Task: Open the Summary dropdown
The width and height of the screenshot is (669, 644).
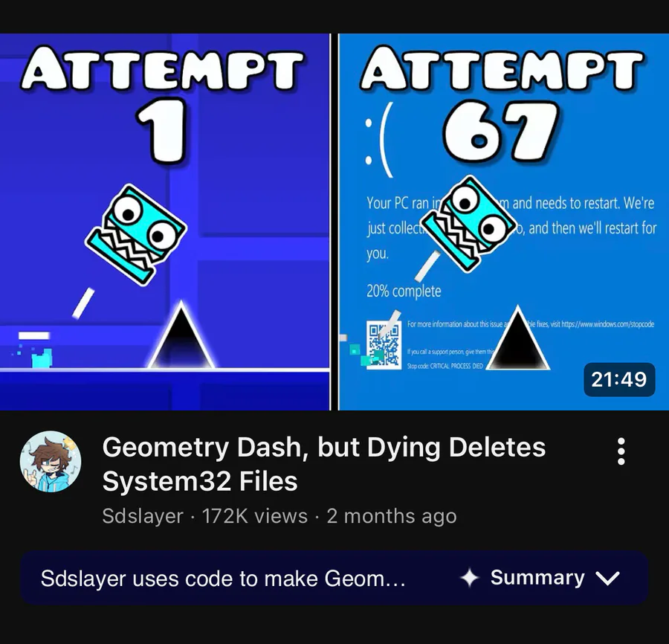Action: [540, 578]
